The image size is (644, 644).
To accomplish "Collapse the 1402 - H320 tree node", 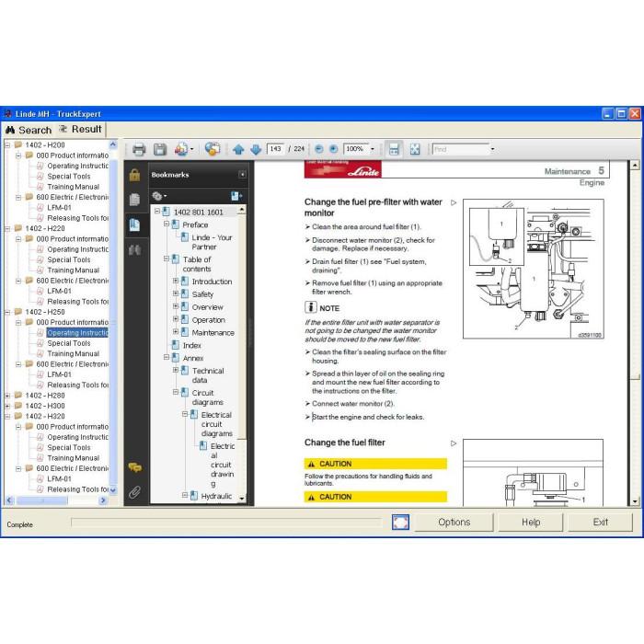I will tap(7, 416).
